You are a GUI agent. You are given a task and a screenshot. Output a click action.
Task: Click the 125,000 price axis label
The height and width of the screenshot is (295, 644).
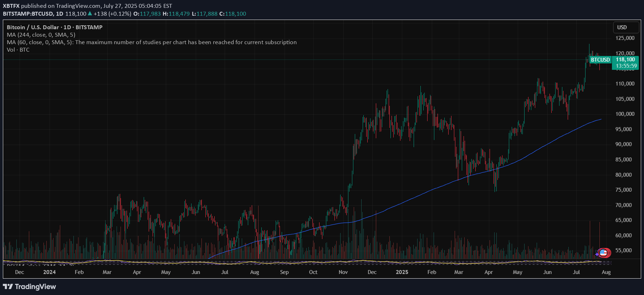pos(625,38)
